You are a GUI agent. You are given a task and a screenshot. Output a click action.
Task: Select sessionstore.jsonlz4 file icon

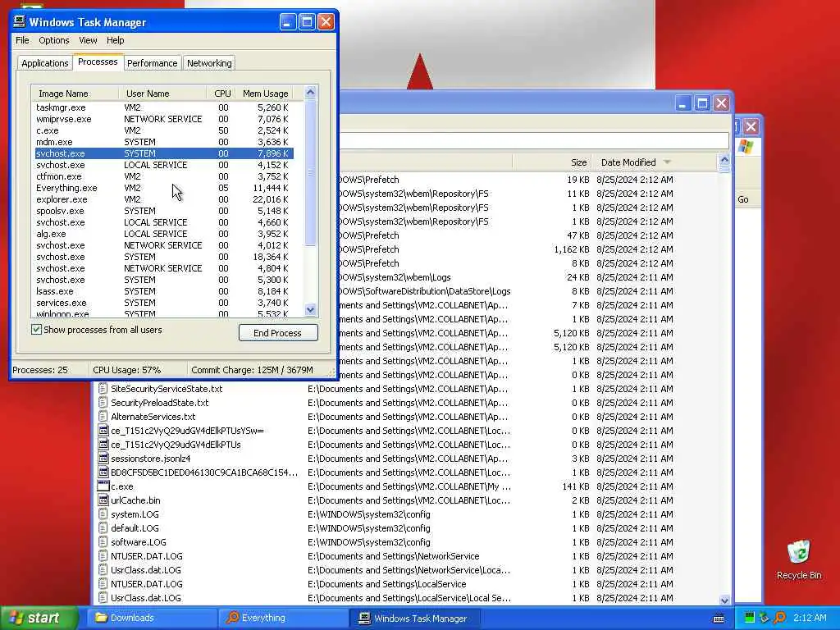tap(103, 458)
